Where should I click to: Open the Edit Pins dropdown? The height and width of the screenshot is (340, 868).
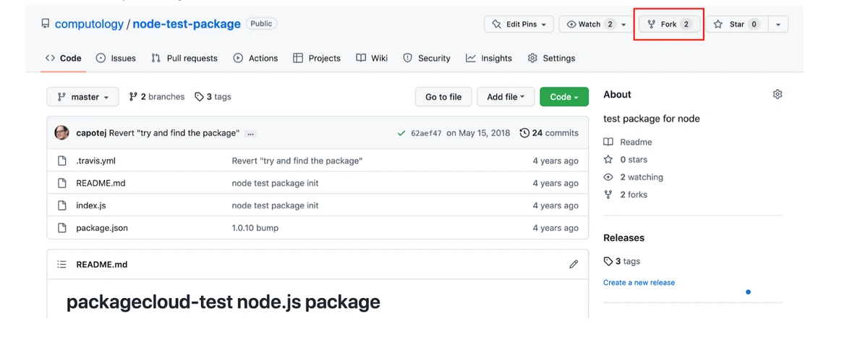pos(519,24)
